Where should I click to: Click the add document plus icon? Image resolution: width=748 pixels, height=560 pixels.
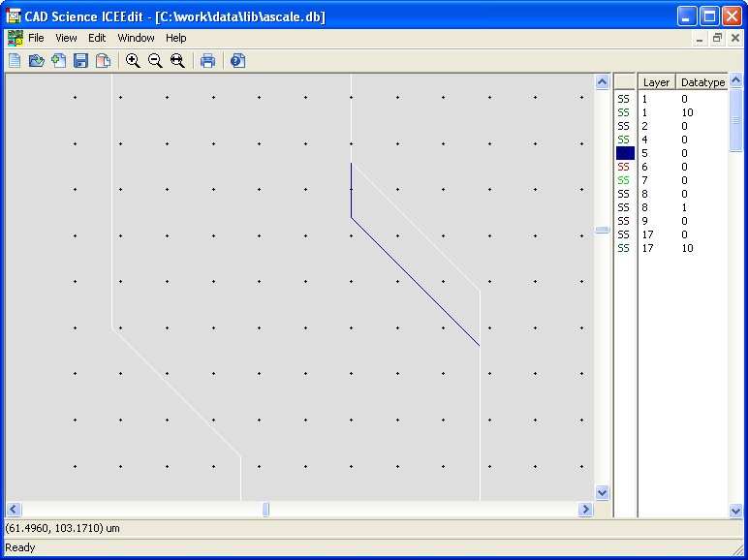click(x=59, y=61)
